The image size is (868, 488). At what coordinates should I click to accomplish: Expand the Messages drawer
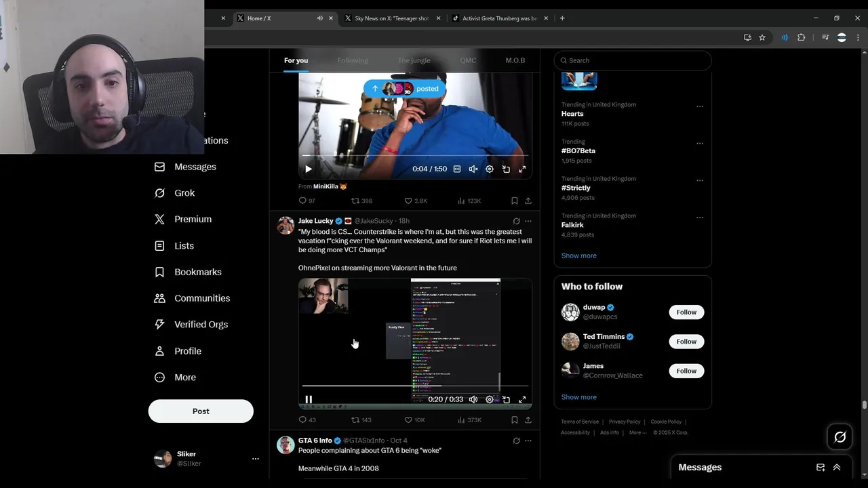[837, 468]
